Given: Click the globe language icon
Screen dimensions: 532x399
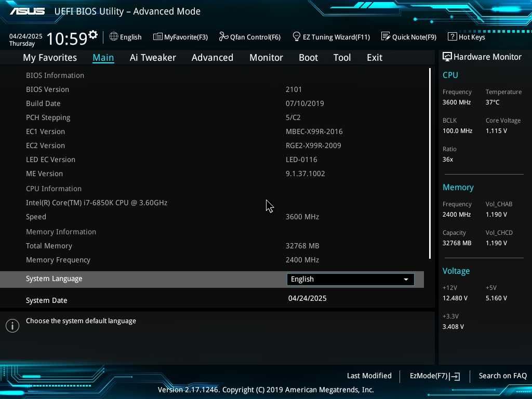Looking at the screenshot, I should [x=114, y=36].
